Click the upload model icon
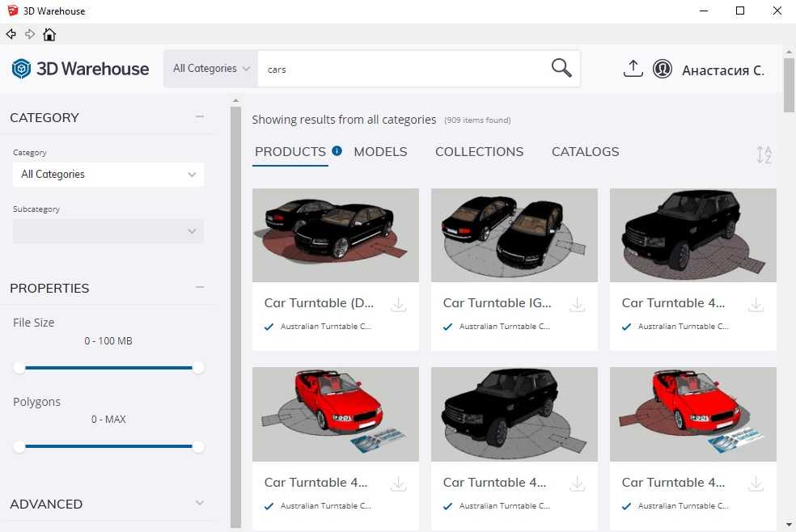 pyautogui.click(x=633, y=69)
